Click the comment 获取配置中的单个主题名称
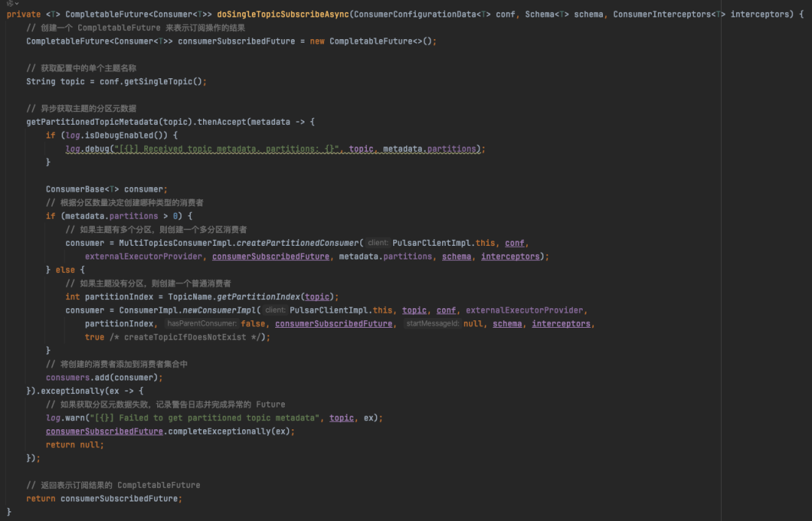The height and width of the screenshot is (521, 812). pyautogui.click(x=81, y=68)
